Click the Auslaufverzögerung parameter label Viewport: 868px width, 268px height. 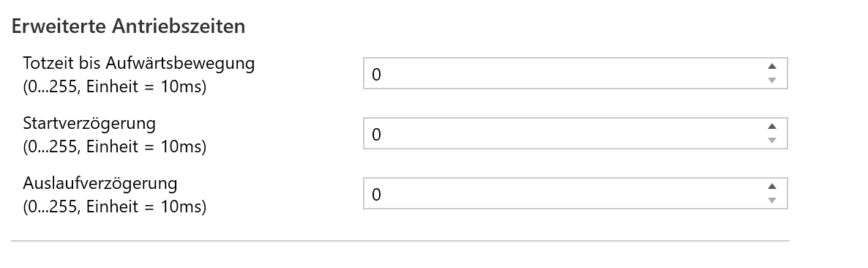coord(100,183)
